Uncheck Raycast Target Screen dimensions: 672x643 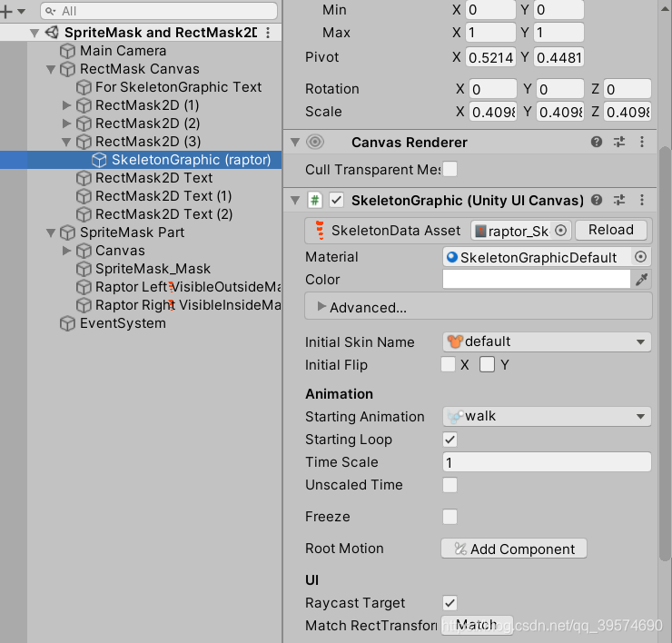pyautogui.click(x=450, y=603)
